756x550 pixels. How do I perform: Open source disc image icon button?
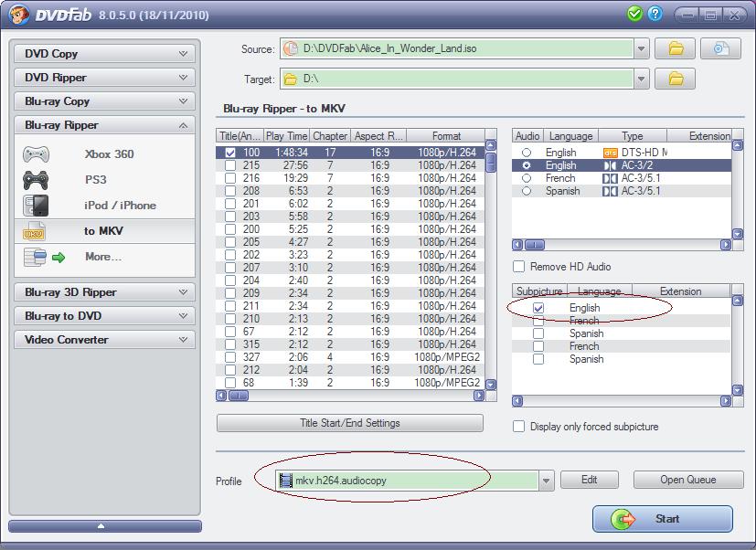(x=720, y=48)
